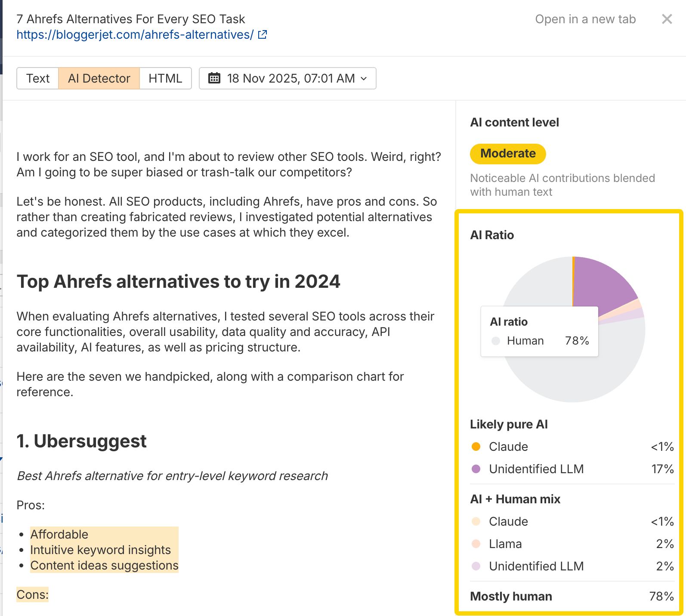
Task: Click the light purple Unidentified LLM mix dot
Action: point(476,566)
